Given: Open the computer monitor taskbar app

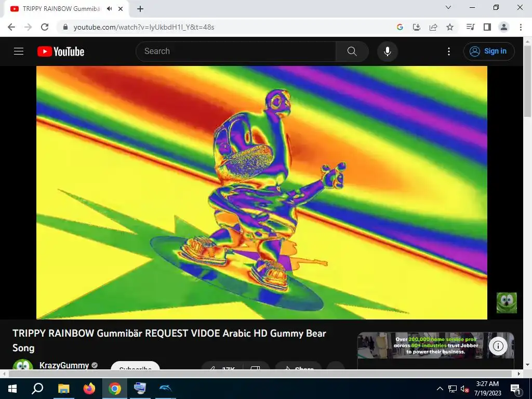Looking at the screenshot, I should click(x=140, y=389).
